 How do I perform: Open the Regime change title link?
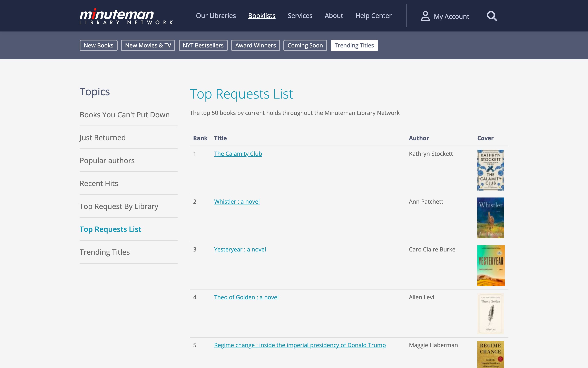point(300,345)
